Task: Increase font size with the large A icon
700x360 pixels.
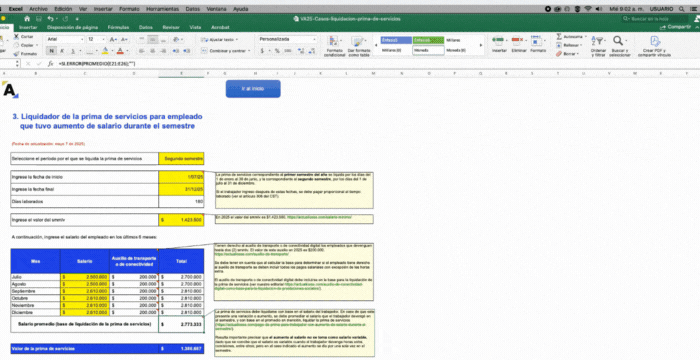Action: click(113, 39)
